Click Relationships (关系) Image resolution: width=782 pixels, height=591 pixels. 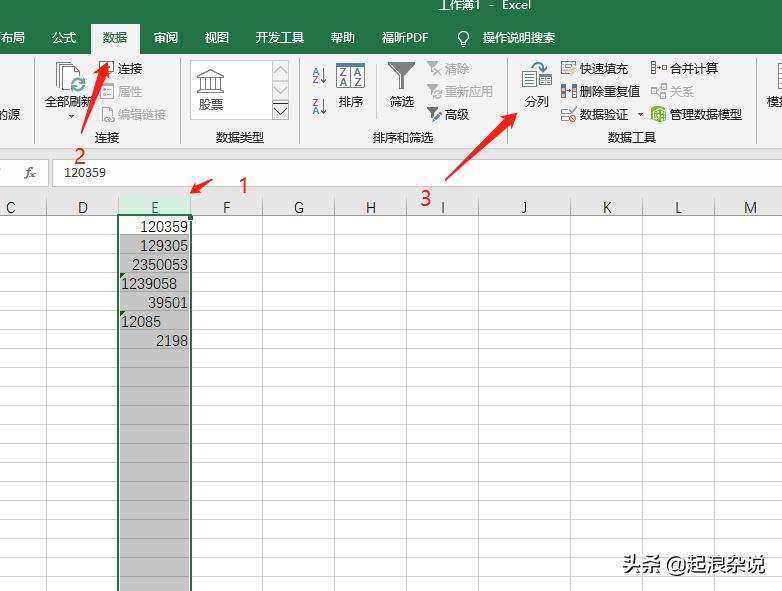point(672,91)
